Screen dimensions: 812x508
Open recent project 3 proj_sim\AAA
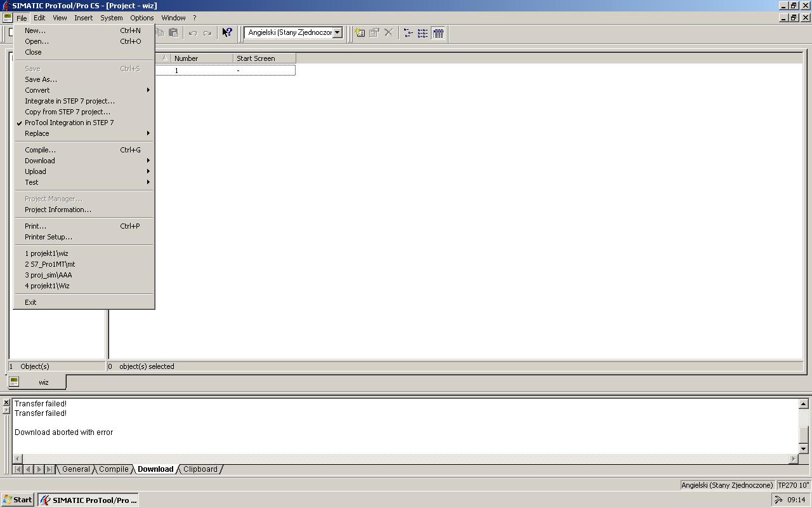[84, 275]
